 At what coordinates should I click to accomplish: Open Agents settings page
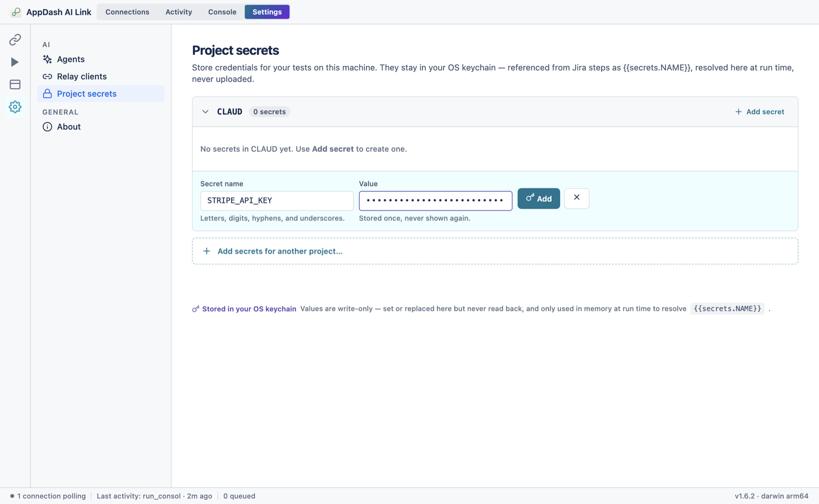[101, 59]
